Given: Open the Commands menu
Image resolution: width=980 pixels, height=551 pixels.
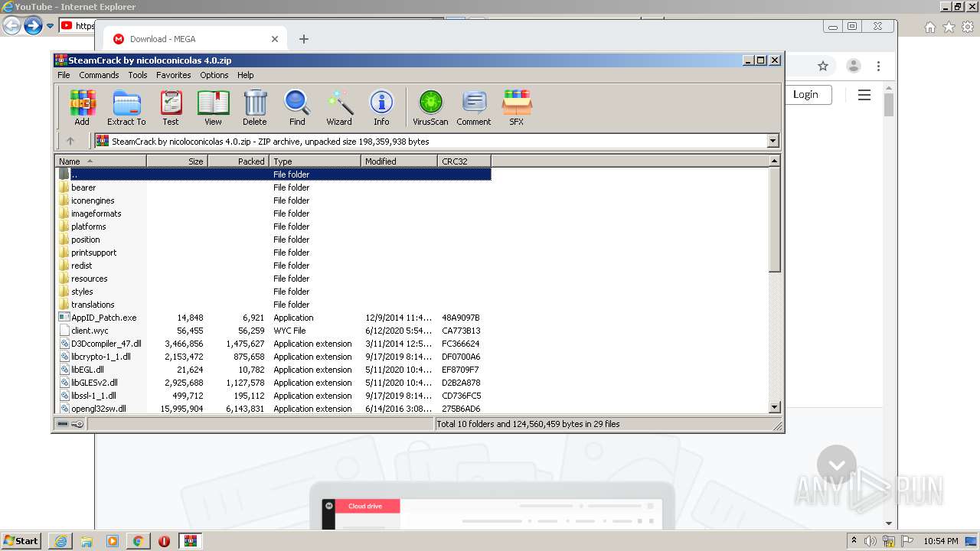Looking at the screenshot, I should [99, 75].
